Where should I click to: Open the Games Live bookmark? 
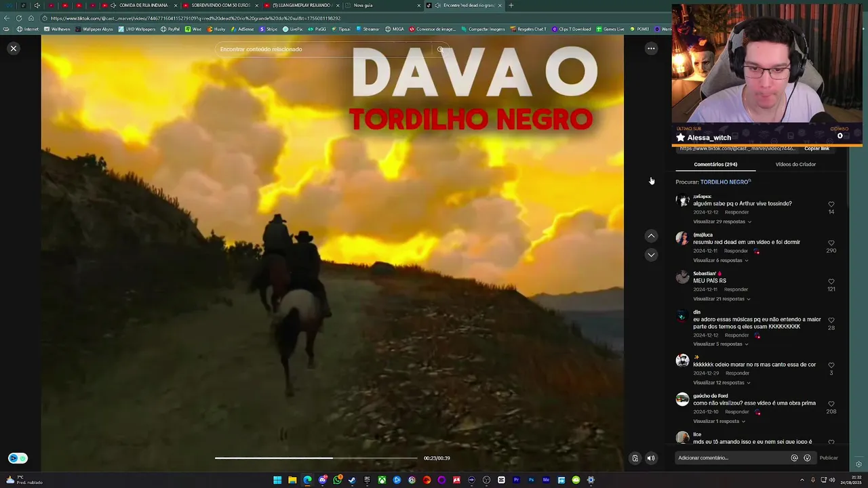click(x=610, y=29)
